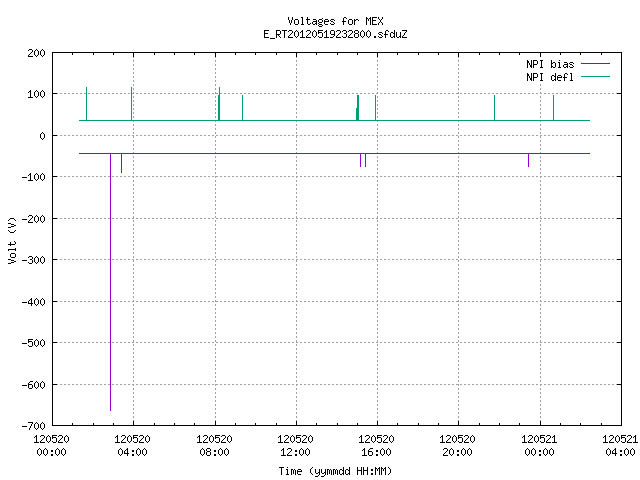Click the y-axis label -600
Screen dimensions: 640x480
(33, 384)
